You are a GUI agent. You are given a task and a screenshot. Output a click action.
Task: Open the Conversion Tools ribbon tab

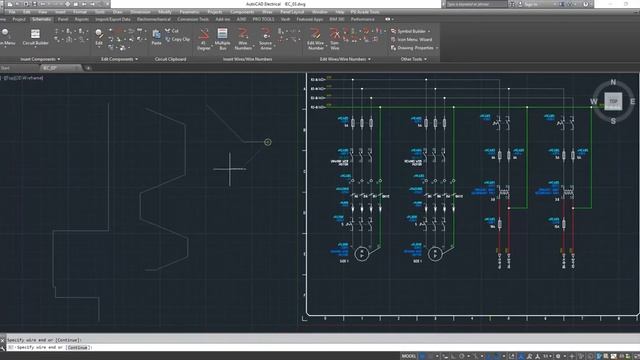click(193, 19)
